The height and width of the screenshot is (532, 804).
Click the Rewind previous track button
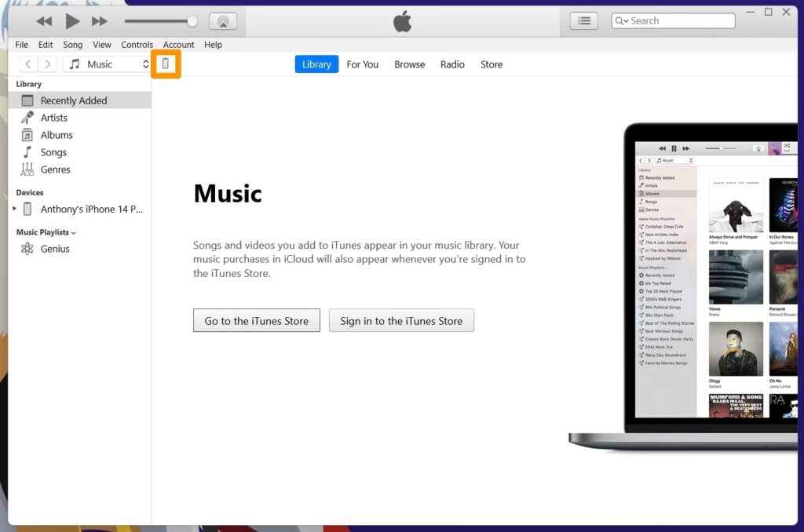pos(44,21)
